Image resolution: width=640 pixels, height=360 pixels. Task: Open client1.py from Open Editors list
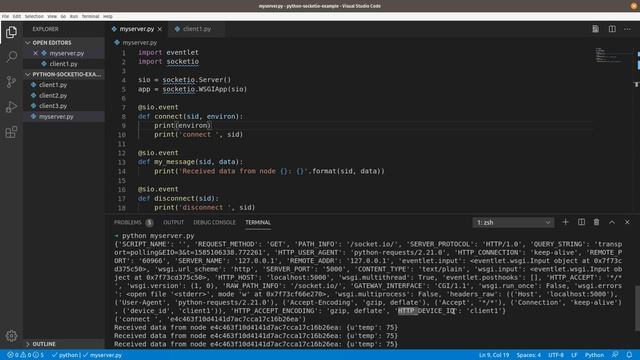coord(63,64)
